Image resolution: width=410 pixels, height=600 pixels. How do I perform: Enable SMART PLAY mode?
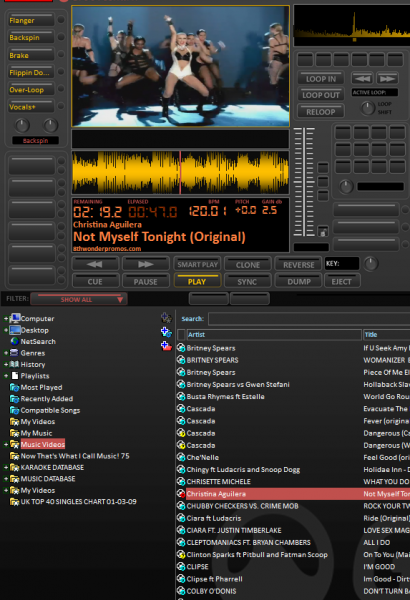pos(197,264)
